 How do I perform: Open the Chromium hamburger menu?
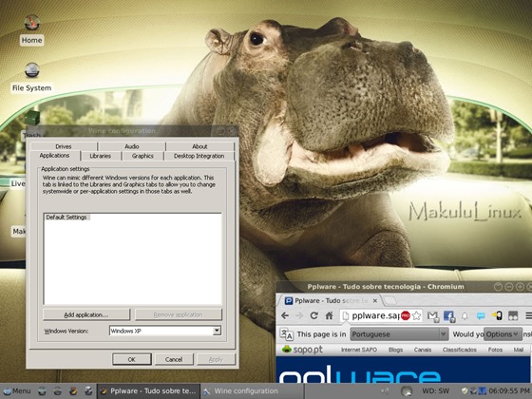pyautogui.click(x=528, y=315)
